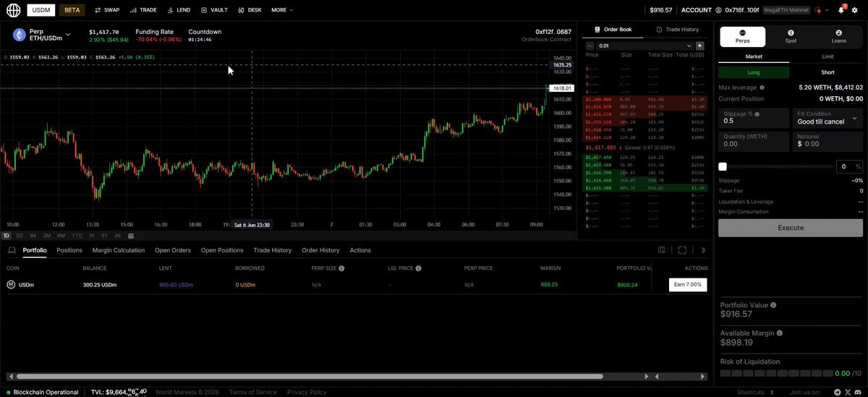Viewport: 868px width, 397px height.
Task: Open the Fill Condition dropdown
Action: click(827, 118)
